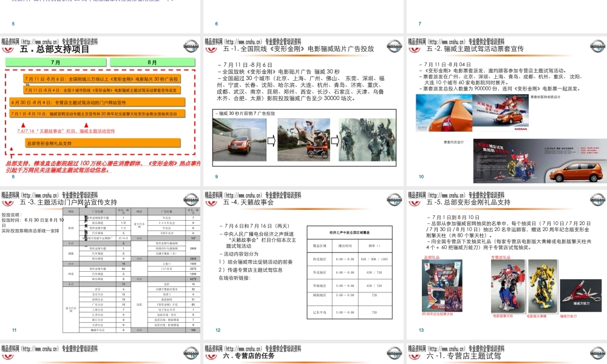
Task: Click the boxed 20周年纪念版擎天柱 gift image
Action: tap(442, 286)
